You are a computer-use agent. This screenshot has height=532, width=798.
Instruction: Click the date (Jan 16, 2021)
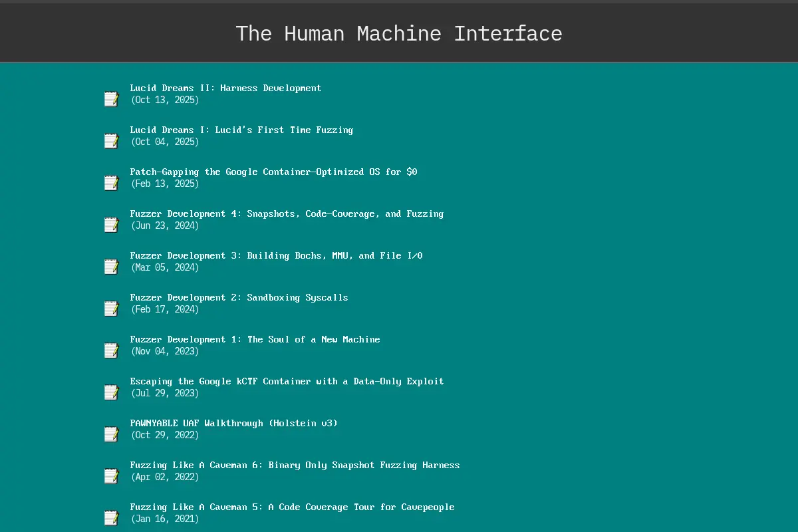(165, 519)
